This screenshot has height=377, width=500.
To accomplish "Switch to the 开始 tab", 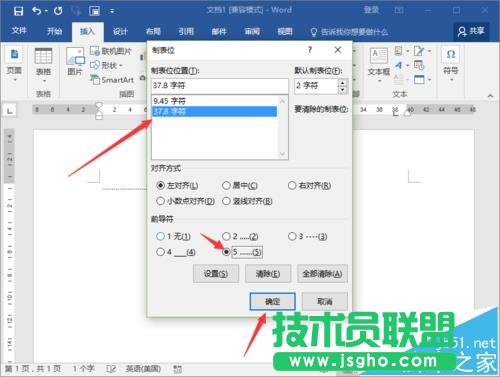I will 54,31.
